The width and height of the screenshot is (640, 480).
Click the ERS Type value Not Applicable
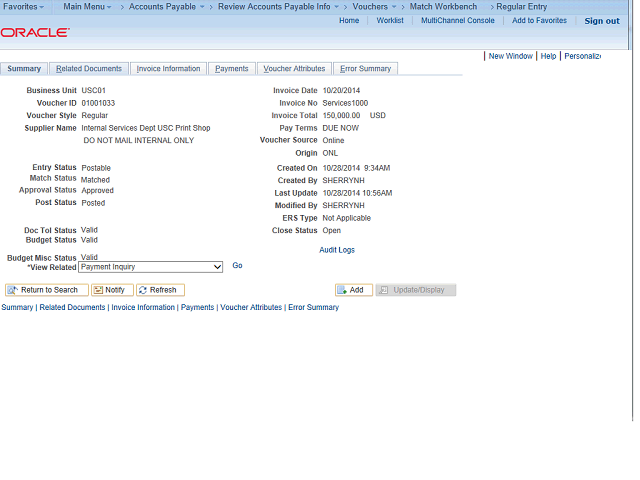(347, 218)
